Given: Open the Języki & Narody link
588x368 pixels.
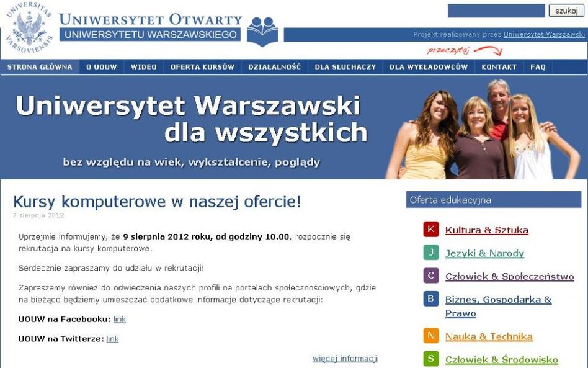Looking at the screenshot, I should point(484,253).
